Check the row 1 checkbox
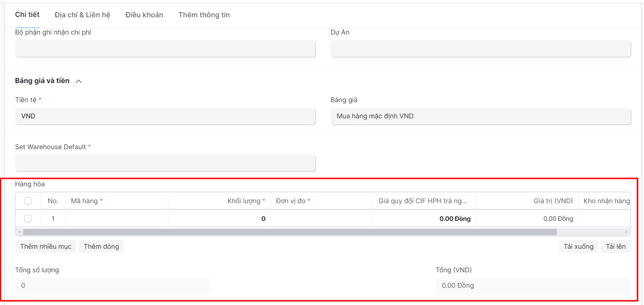Screen dimensions: 644x305 [x=28, y=219]
